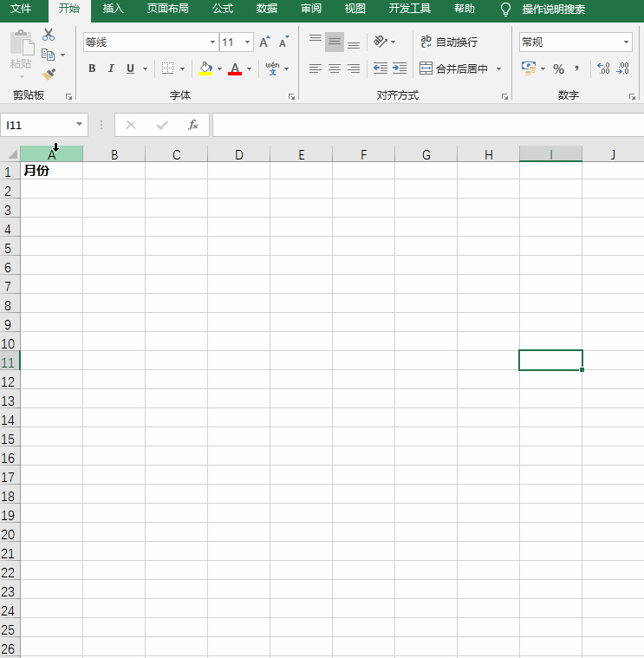Click the confirm checkmark in formula bar
The width and height of the screenshot is (644, 658).
coord(162,125)
